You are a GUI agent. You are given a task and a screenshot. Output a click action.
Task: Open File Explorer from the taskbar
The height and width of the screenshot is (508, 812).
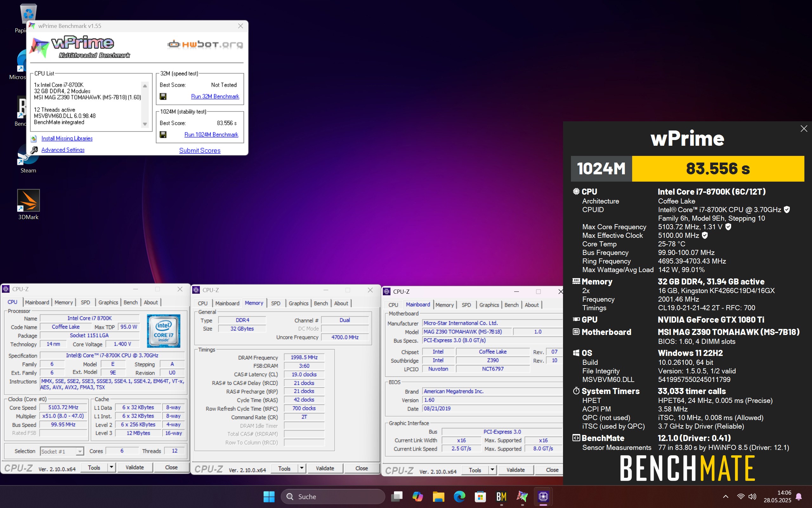pyautogui.click(x=439, y=497)
